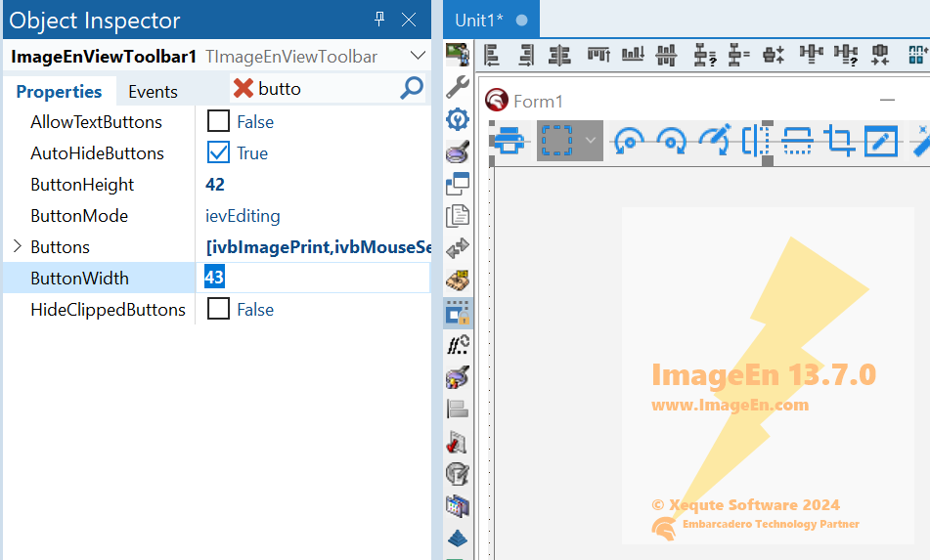Image resolution: width=930 pixels, height=560 pixels.
Task: Select the crop tool icon
Action: click(839, 141)
